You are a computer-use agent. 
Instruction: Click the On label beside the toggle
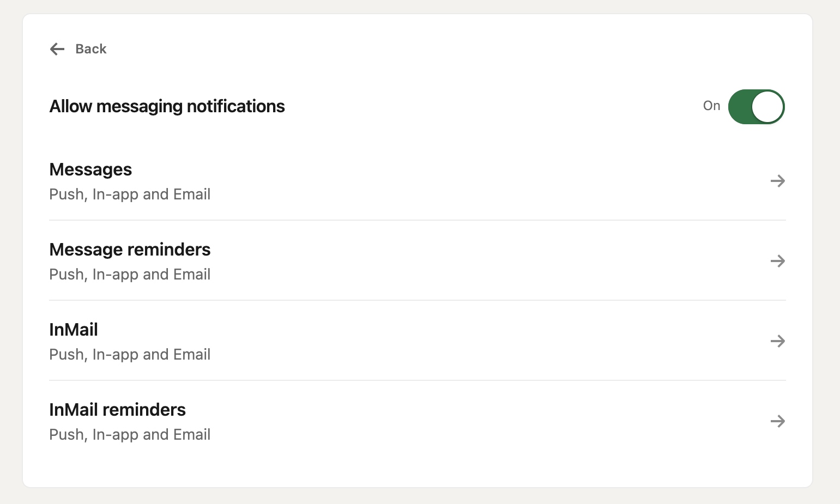(x=711, y=106)
